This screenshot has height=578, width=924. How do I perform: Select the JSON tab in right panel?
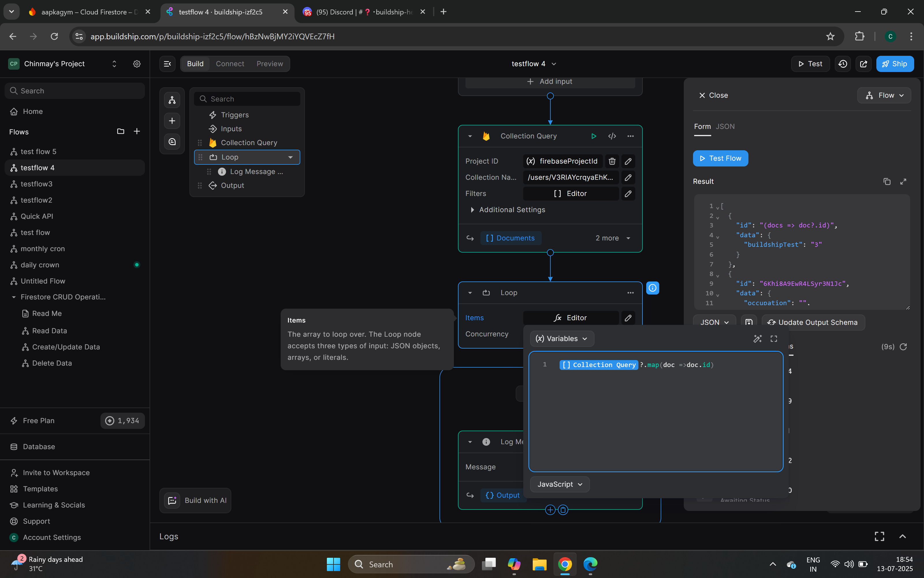(725, 127)
